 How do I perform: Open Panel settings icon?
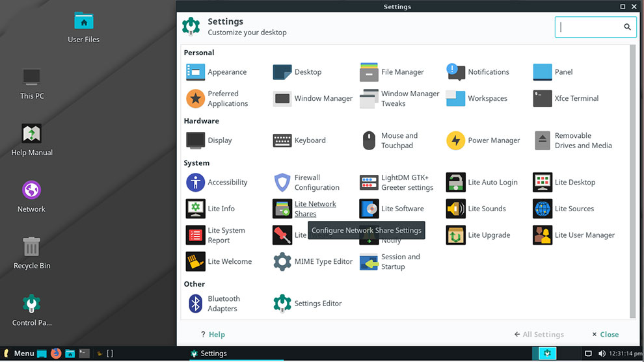[542, 72]
